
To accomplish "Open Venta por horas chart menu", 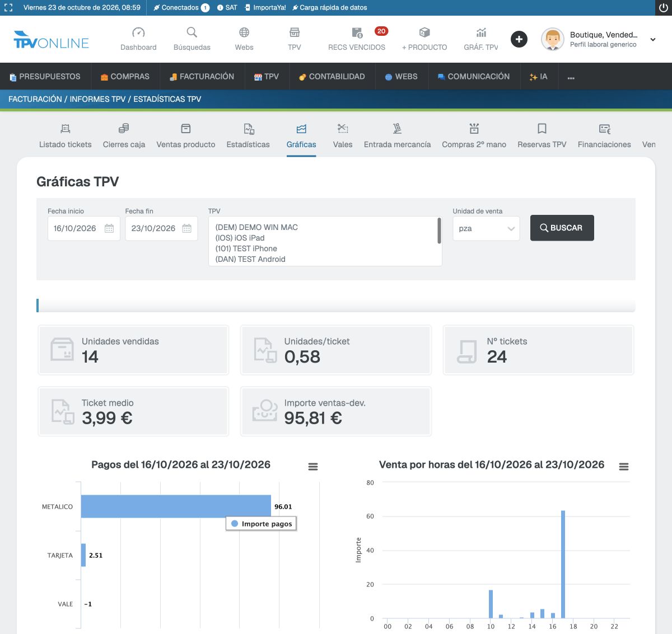I will [624, 467].
